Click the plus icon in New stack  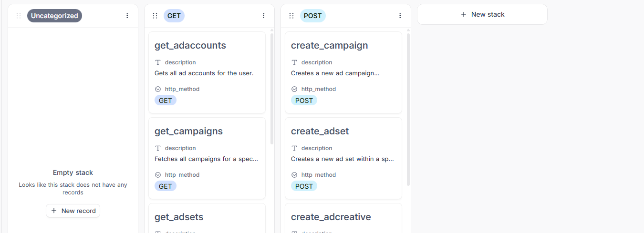coord(464,14)
